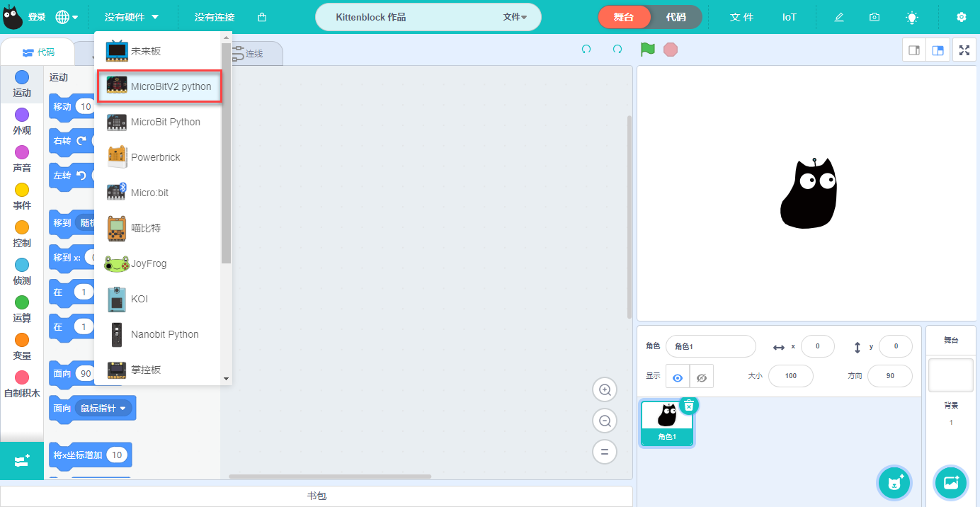This screenshot has width=980, height=507.
Task: Click the lightbulb tips icon
Action: pyautogui.click(x=912, y=17)
